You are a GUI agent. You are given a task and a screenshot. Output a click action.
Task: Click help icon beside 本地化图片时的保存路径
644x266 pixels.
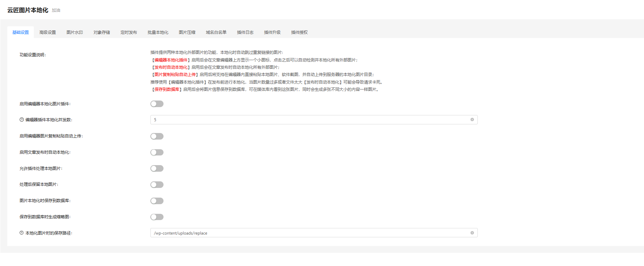point(22,233)
